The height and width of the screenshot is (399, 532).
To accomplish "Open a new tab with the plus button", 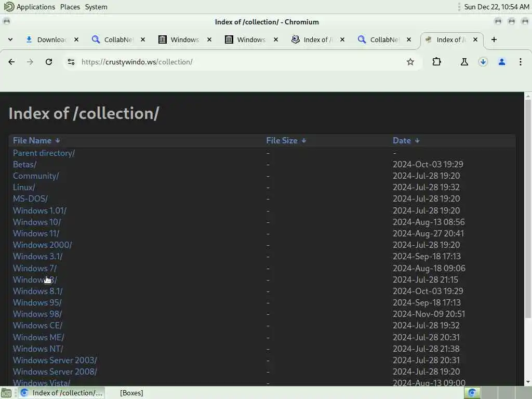I will [x=494, y=39].
